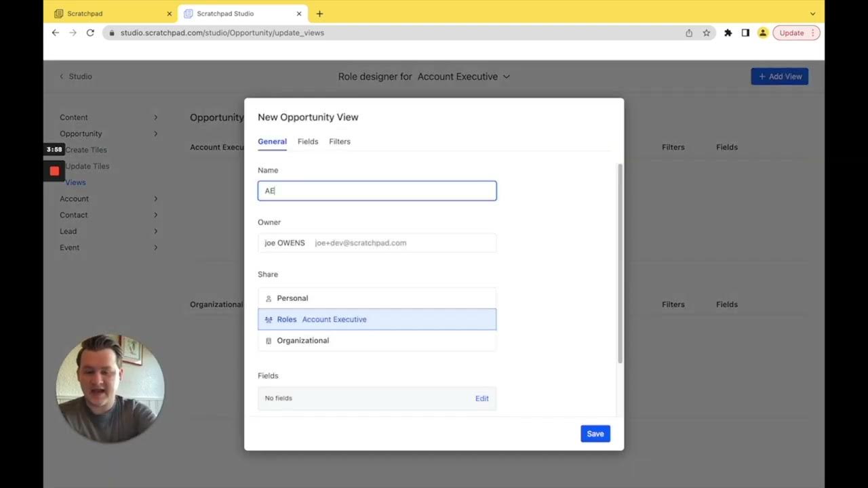Expand the Opportunity sidebar section
Viewport: 868px width, 488px height.
click(108, 134)
